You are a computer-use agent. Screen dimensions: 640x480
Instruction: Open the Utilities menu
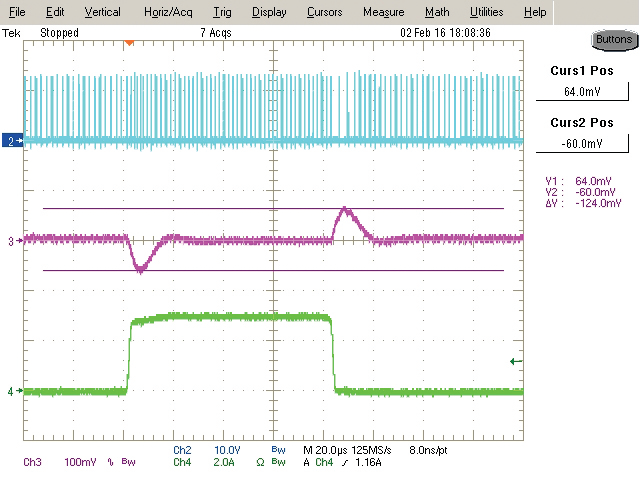tap(487, 12)
